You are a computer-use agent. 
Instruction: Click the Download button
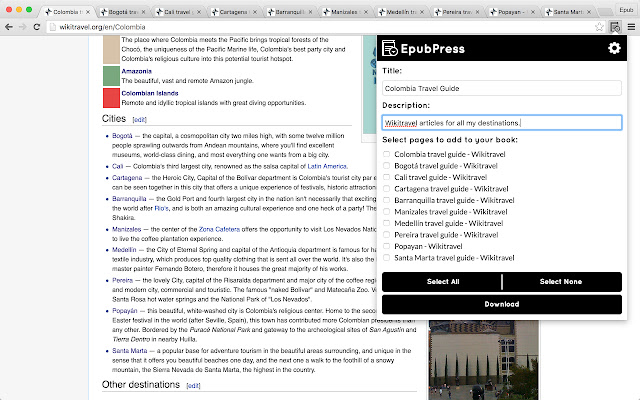point(501,304)
